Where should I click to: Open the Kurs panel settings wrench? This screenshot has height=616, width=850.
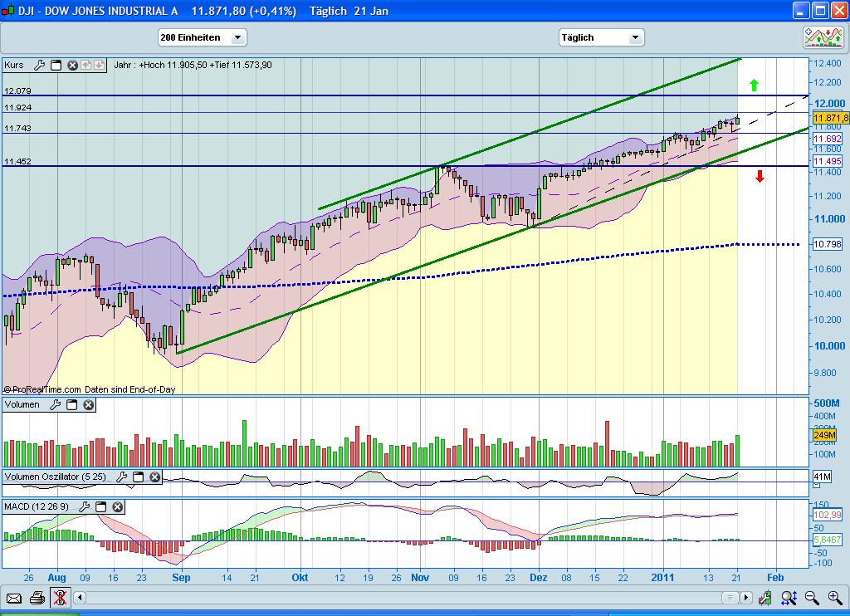point(38,65)
